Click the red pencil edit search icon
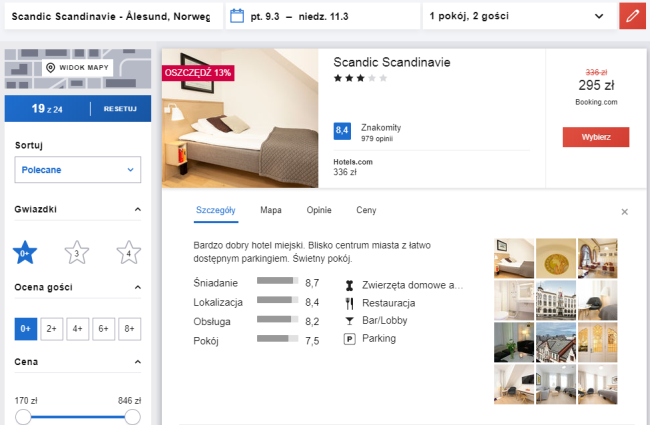This screenshot has width=650, height=425. pos(631,16)
